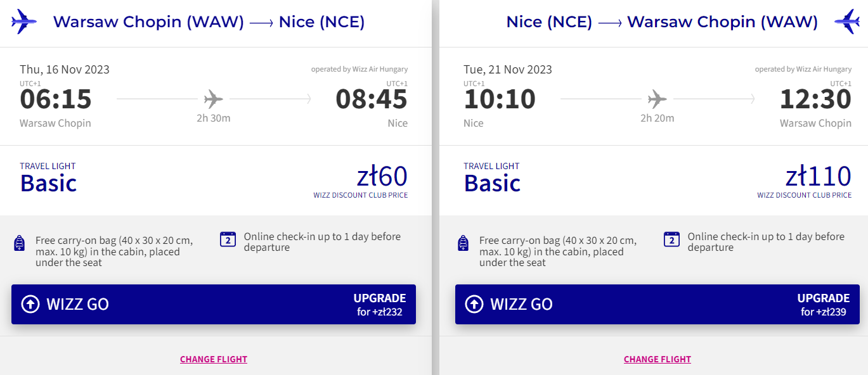The image size is (868, 375).
Task: Click the Nice (NCE) → Warsaw Chopin (WAW) heading
Action: (x=662, y=22)
